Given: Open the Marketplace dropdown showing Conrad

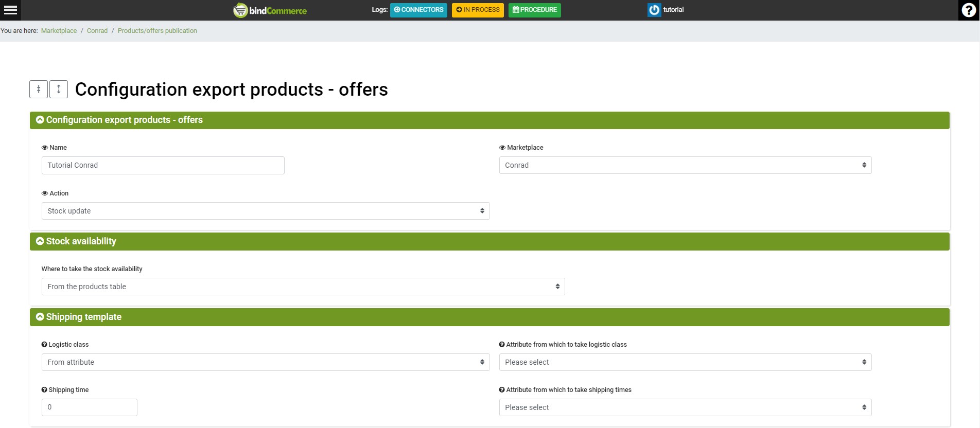Looking at the screenshot, I should click(x=685, y=165).
